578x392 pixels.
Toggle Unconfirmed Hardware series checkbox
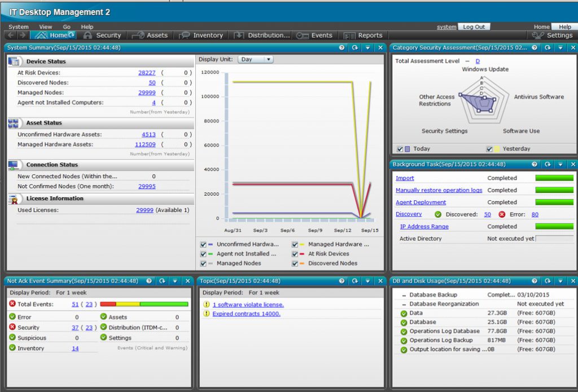pos(203,244)
